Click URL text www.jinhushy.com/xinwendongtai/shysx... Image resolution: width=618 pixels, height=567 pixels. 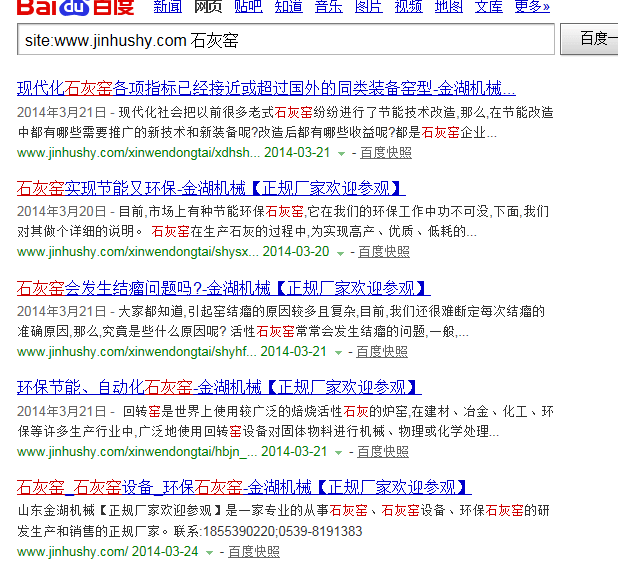coord(138,252)
